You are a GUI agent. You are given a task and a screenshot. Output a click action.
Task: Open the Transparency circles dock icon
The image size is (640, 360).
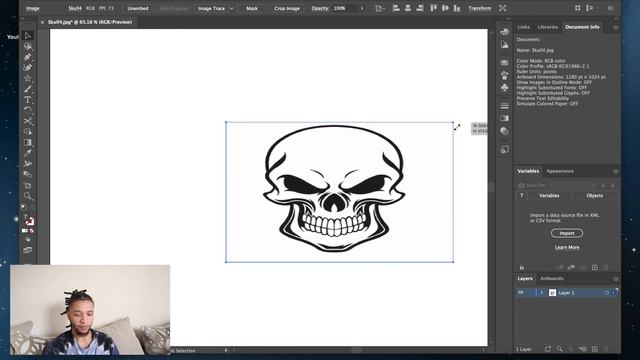coord(504,131)
